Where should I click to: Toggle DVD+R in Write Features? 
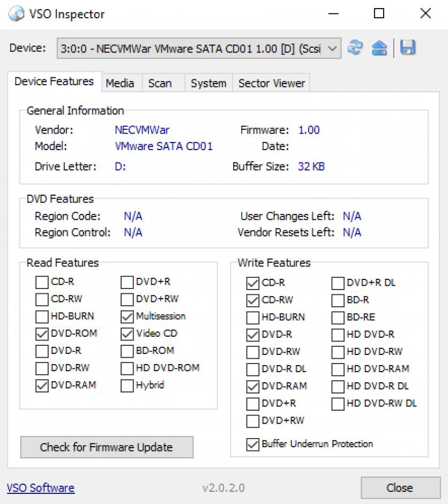pyautogui.click(x=253, y=404)
